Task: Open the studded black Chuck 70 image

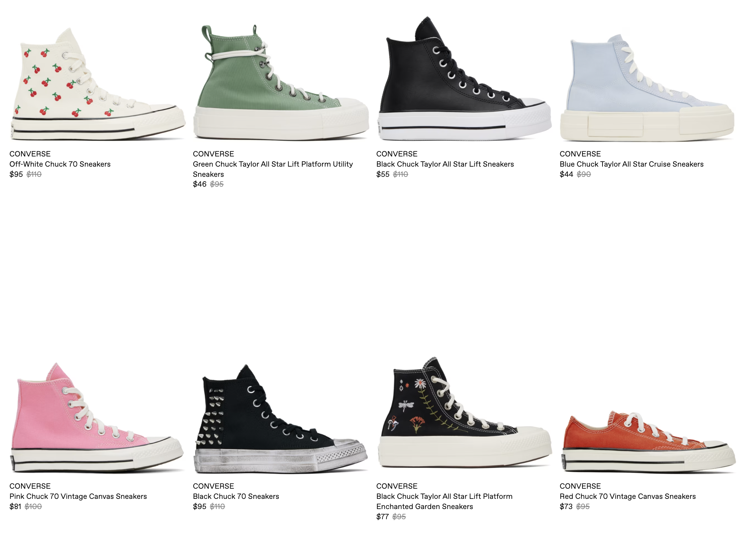Action: 281,419
